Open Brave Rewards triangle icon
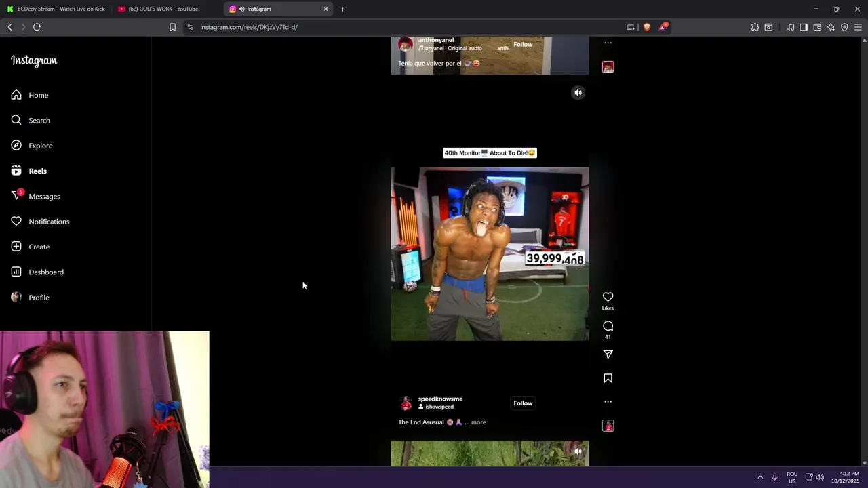Screen dimensions: 868x488 663,27
